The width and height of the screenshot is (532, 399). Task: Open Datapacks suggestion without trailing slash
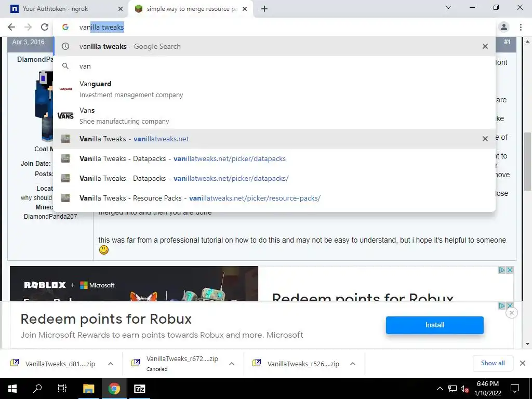[274, 158]
